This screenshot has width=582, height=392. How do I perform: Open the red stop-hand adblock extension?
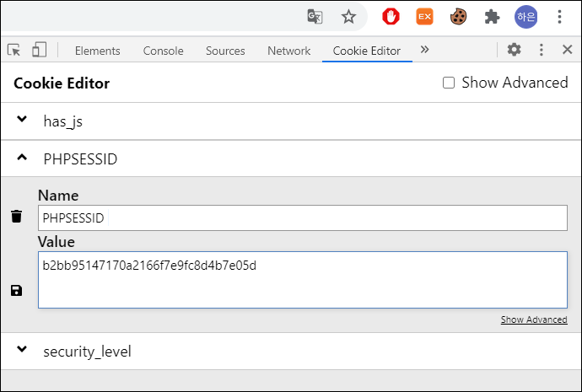[x=391, y=17]
